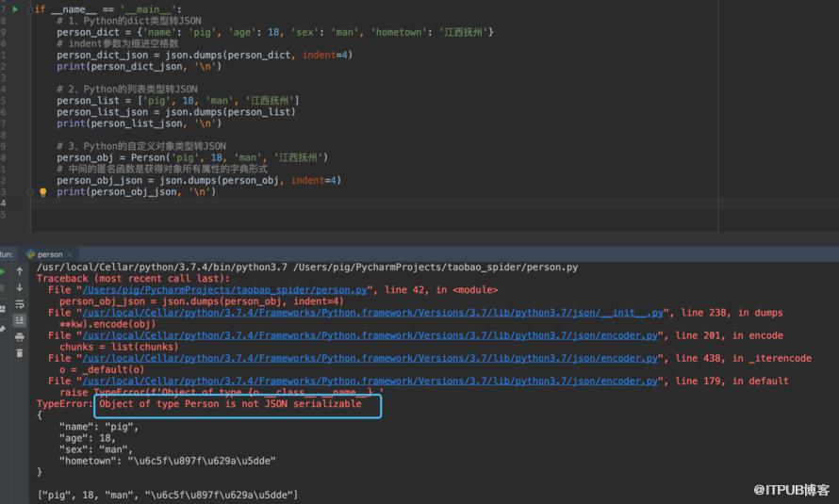Click the print(person_list_json, '\n') line
The image size is (839, 504).
tap(140, 123)
